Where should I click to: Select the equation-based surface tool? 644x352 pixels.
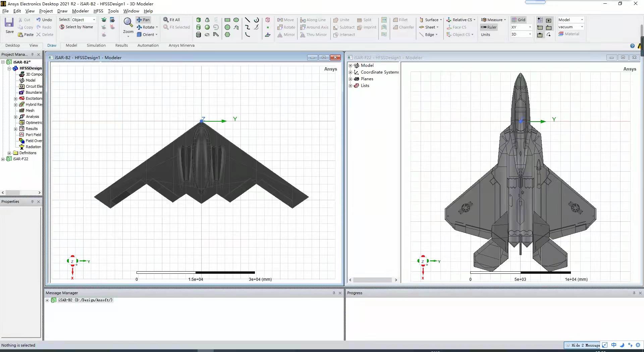pyautogui.click(x=236, y=27)
